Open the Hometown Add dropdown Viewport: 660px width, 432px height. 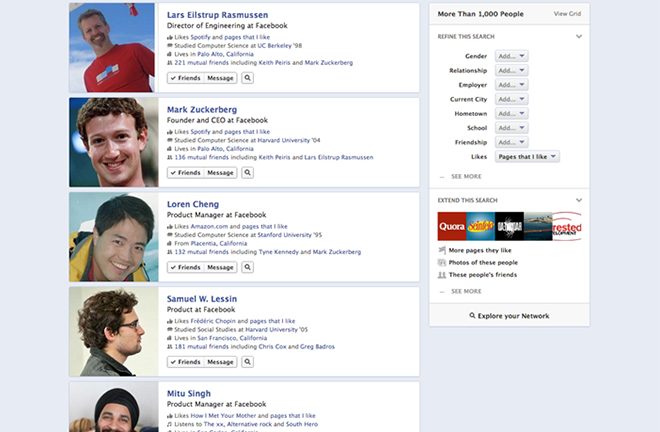[x=511, y=113]
